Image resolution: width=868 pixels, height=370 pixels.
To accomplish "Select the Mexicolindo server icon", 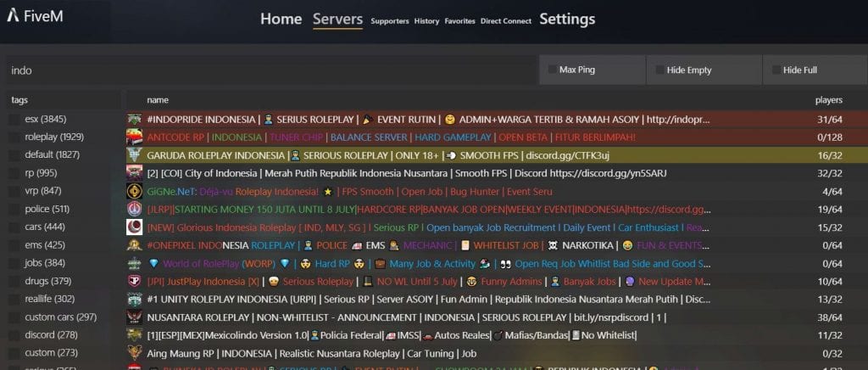I will (x=134, y=336).
